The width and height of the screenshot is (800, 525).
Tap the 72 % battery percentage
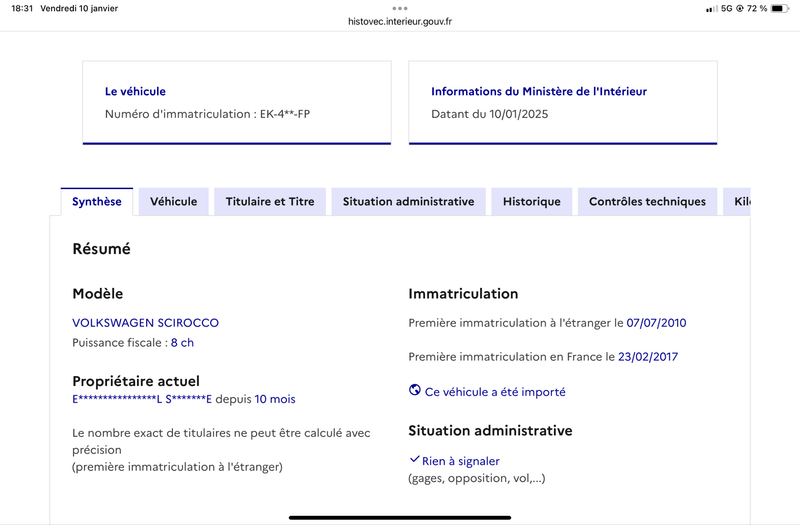tap(757, 8)
